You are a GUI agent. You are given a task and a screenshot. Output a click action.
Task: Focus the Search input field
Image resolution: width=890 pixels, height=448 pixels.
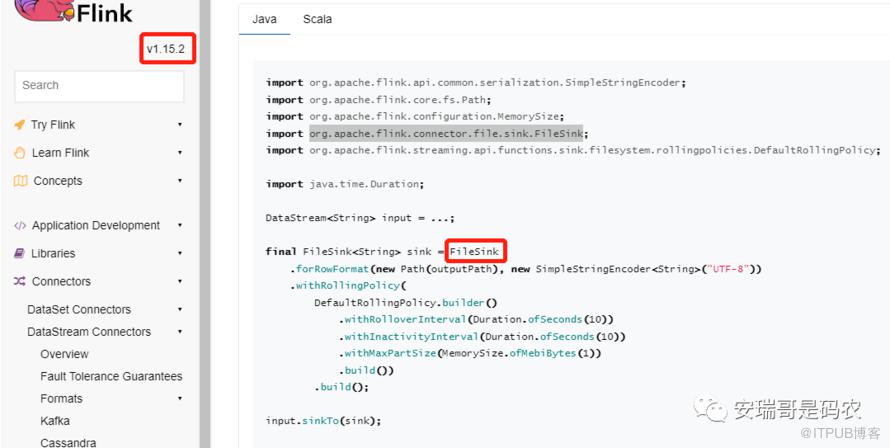[x=99, y=86]
